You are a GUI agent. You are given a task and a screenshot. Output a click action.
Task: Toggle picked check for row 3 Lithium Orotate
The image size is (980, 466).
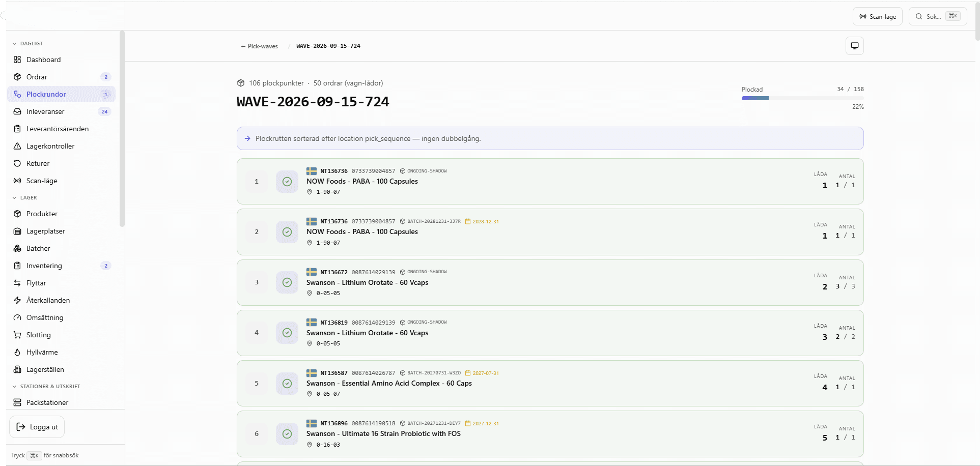click(x=287, y=282)
